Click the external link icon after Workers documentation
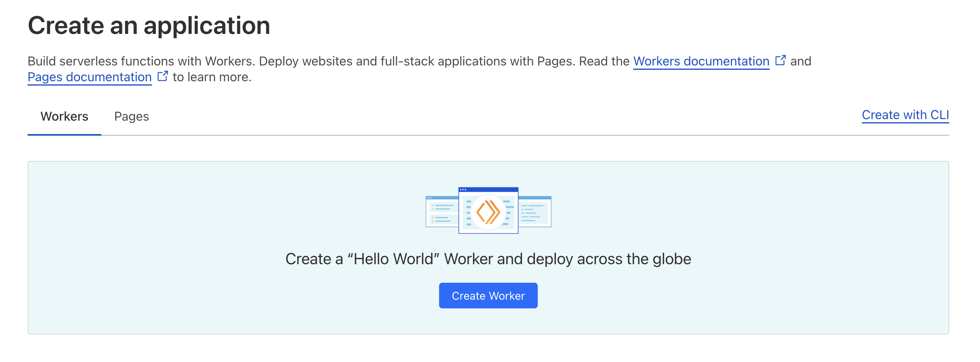 [780, 60]
